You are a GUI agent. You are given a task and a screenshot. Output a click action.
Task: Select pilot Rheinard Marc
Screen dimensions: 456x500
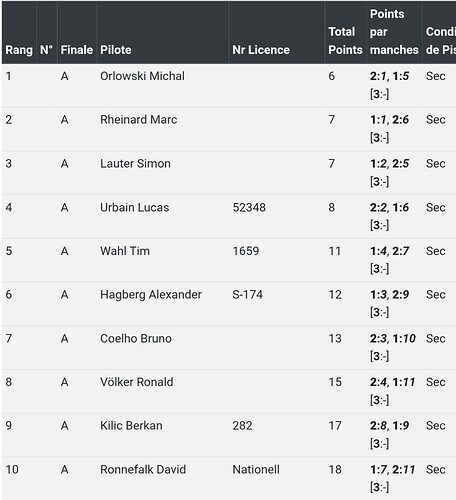coord(139,120)
